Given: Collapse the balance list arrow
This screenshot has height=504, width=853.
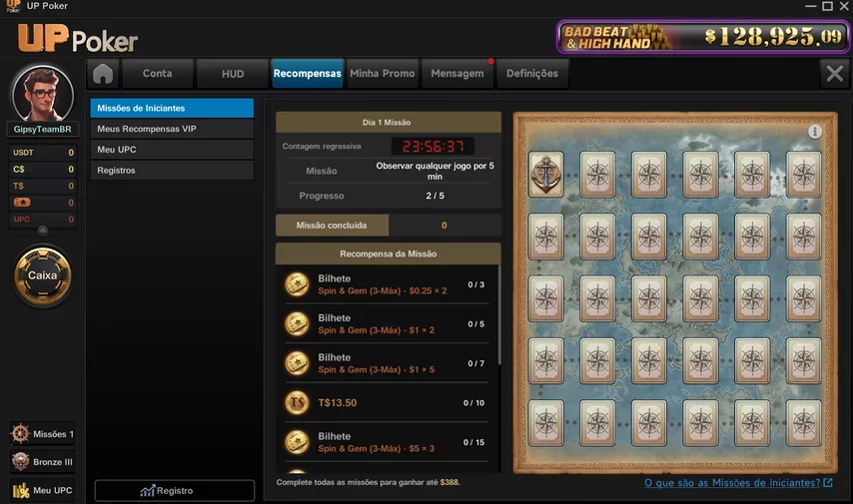Looking at the screenshot, I should coord(42,231).
